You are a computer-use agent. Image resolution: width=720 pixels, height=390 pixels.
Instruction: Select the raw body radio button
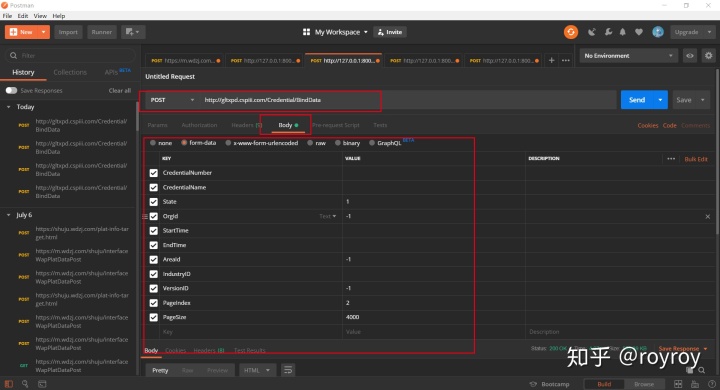pyautogui.click(x=310, y=143)
